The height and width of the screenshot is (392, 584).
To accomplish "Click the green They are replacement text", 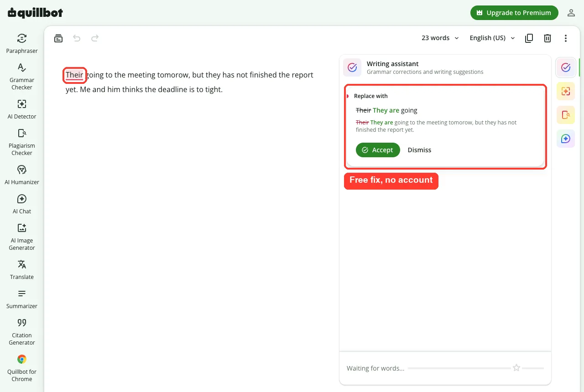I will [x=386, y=110].
